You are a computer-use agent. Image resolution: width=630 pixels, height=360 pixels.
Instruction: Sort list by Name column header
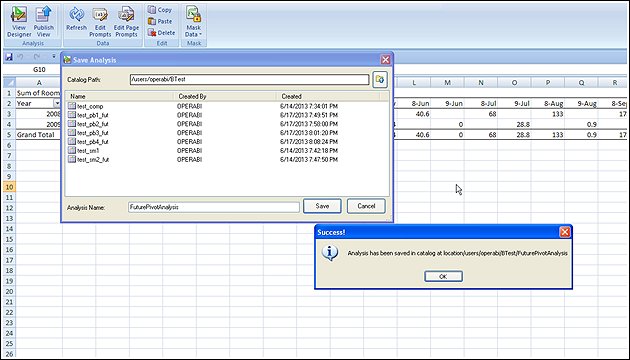[x=120, y=96]
